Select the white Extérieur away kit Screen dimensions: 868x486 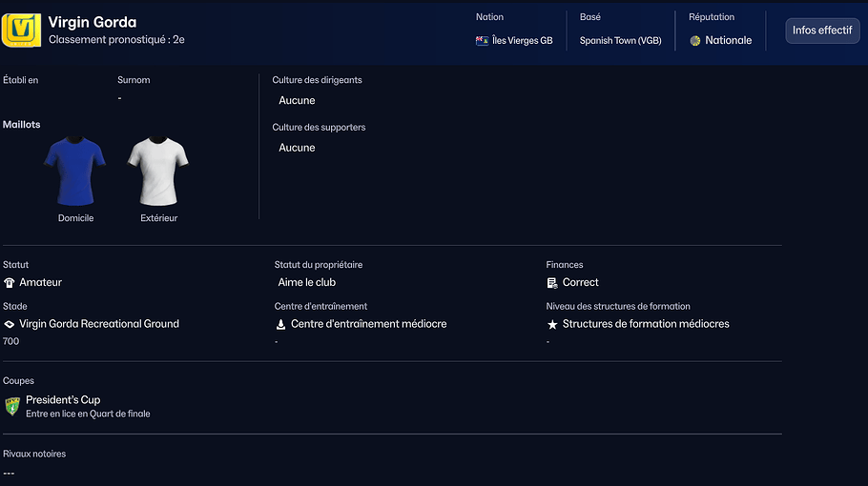click(x=158, y=172)
